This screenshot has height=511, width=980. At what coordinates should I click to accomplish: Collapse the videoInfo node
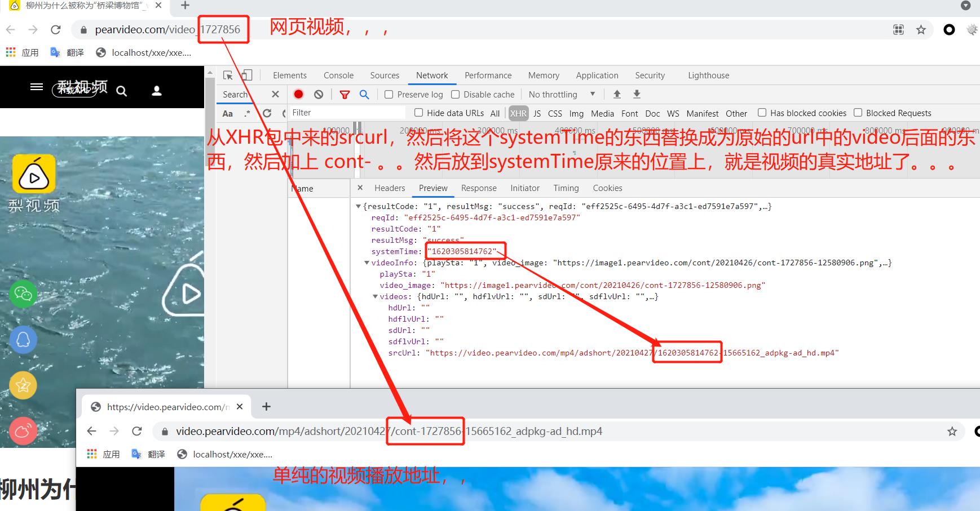367,263
